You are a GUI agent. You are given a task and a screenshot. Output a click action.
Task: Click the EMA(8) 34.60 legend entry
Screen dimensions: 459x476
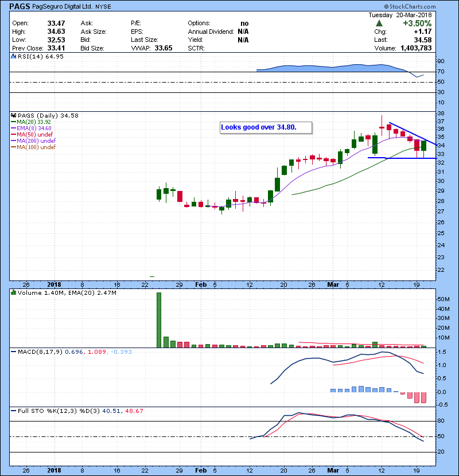[x=31, y=128]
